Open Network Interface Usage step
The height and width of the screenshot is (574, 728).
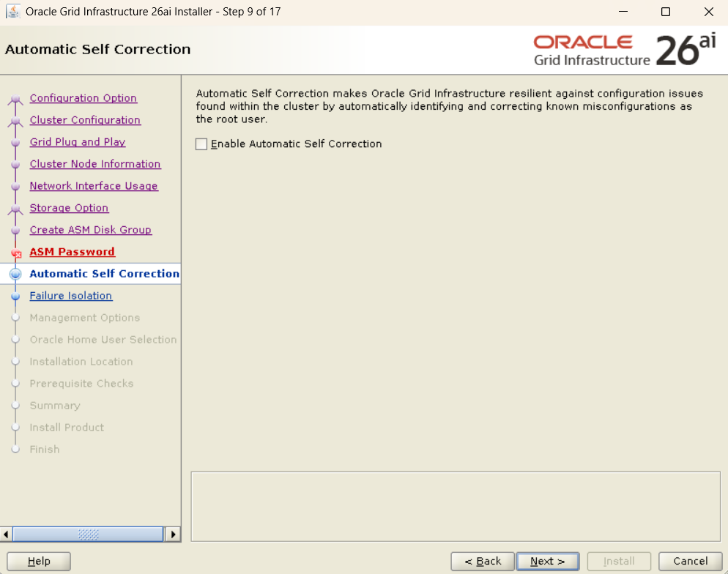pyautogui.click(x=93, y=186)
